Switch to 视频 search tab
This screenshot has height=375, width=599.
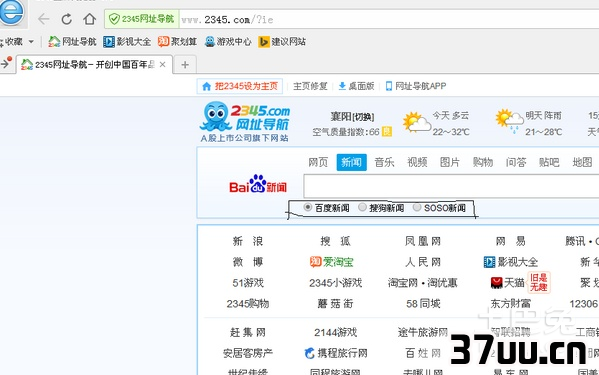click(x=417, y=162)
